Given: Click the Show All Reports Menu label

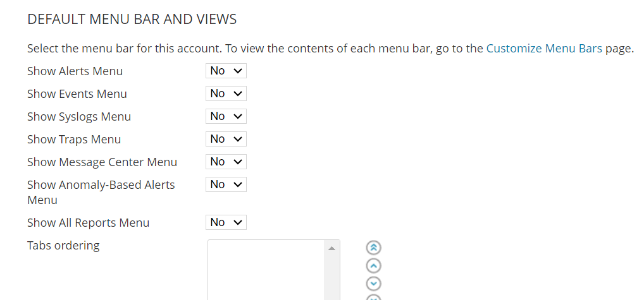Looking at the screenshot, I should [x=89, y=222].
